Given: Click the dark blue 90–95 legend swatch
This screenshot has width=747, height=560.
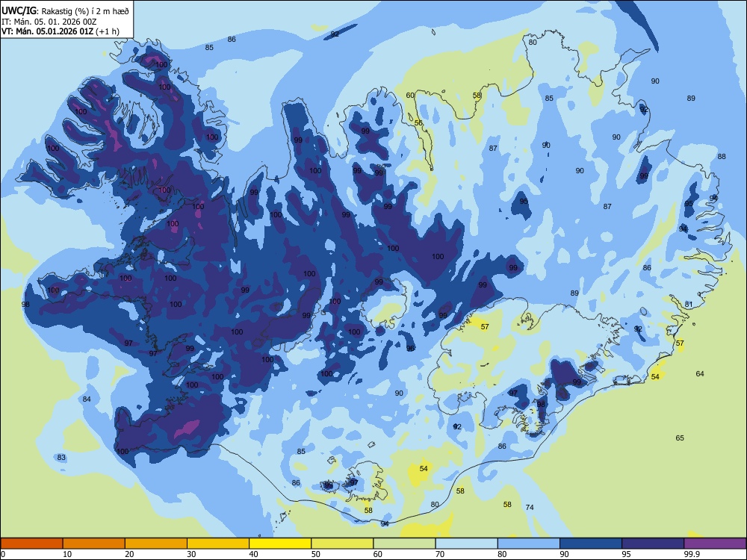Looking at the screenshot, I should (x=591, y=544).
